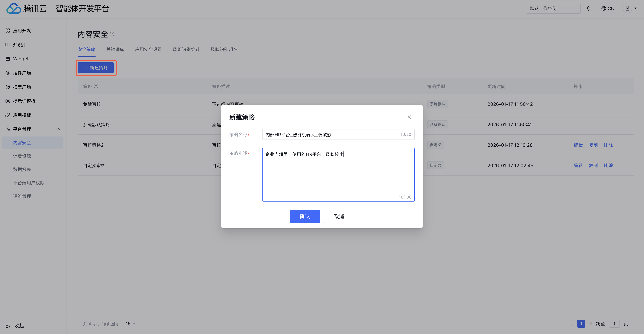Open 插件广场 from the sidebar
The width and height of the screenshot is (644, 334).
(22, 73)
